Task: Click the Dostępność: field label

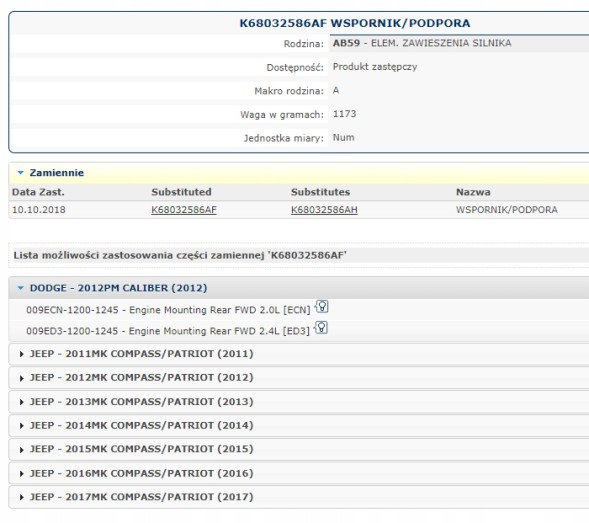Action: 295,68
